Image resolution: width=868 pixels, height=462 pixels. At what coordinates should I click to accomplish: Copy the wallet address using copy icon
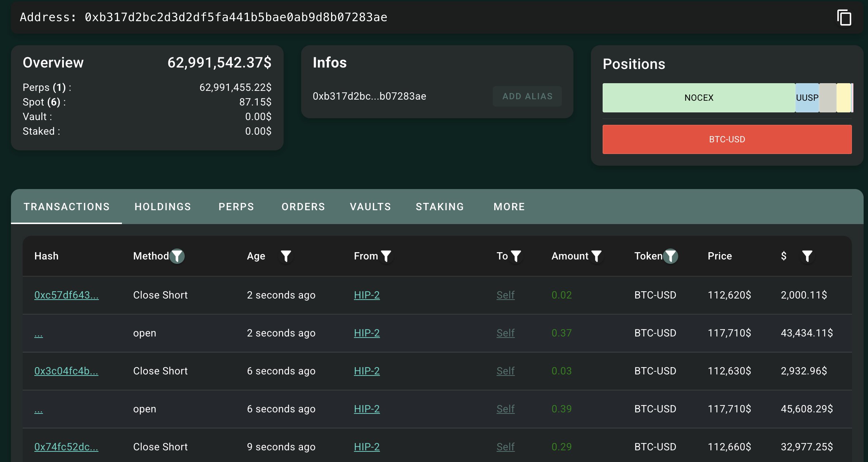click(844, 18)
